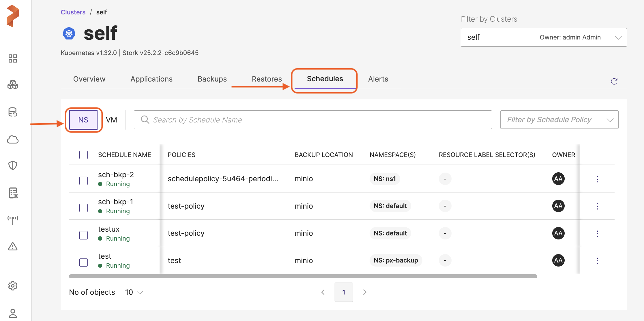
Task: Click the Clusters breadcrumb link
Action: [x=73, y=12]
